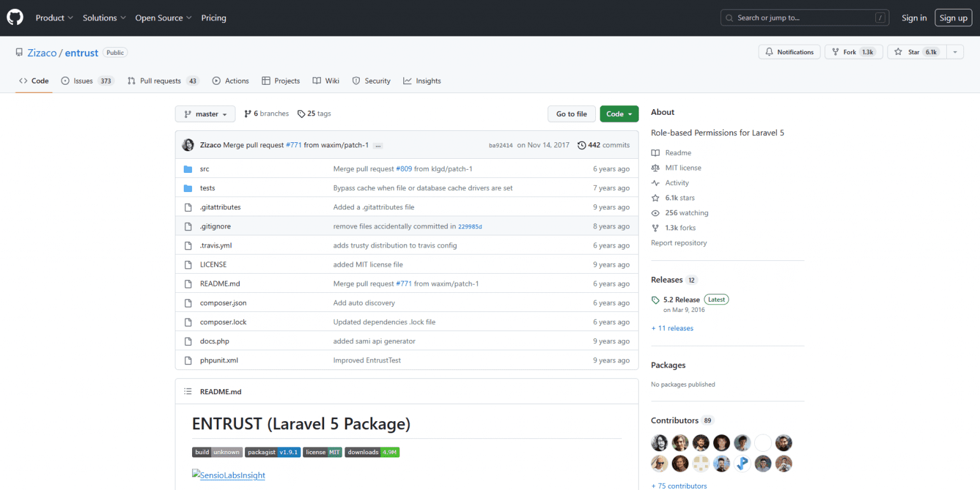Viewport: 980px width, 490px height.
Task: Click the commits history clock icon
Action: coord(581,145)
